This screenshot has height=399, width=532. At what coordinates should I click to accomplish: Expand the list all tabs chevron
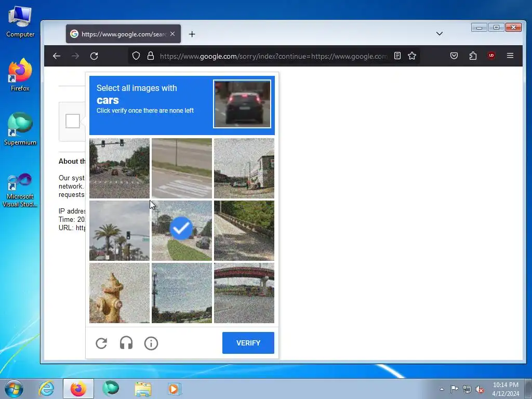pyautogui.click(x=440, y=34)
